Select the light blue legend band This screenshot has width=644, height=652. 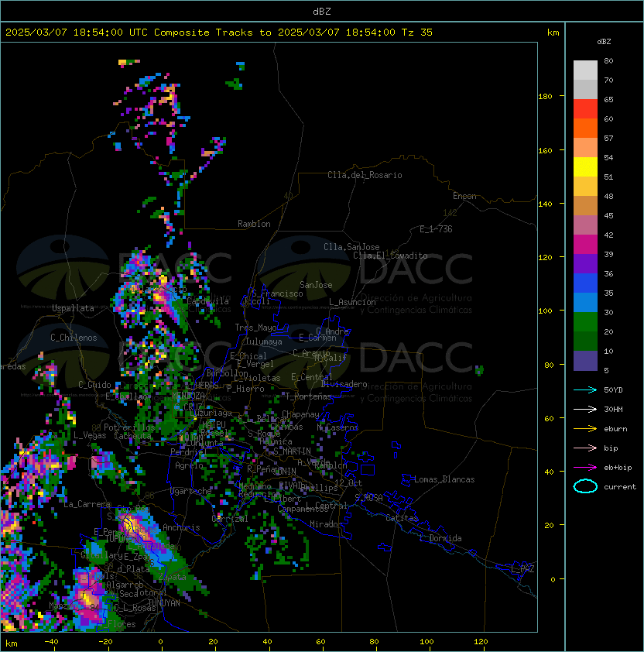tap(585, 302)
